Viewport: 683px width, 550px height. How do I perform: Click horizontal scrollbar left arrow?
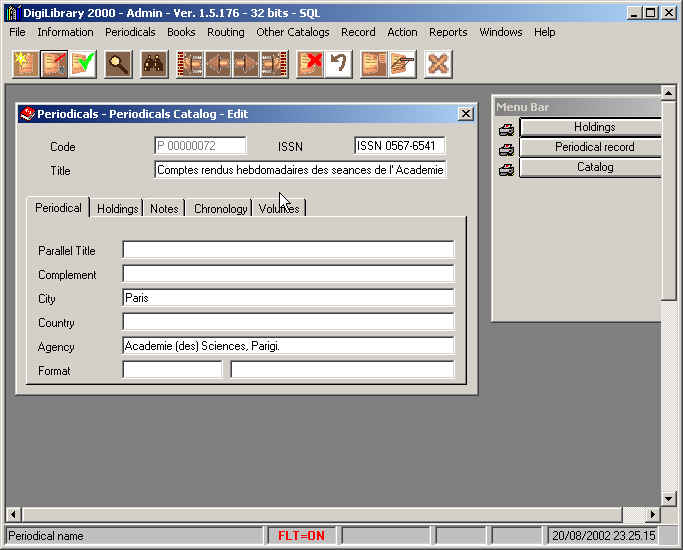[13, 514]
